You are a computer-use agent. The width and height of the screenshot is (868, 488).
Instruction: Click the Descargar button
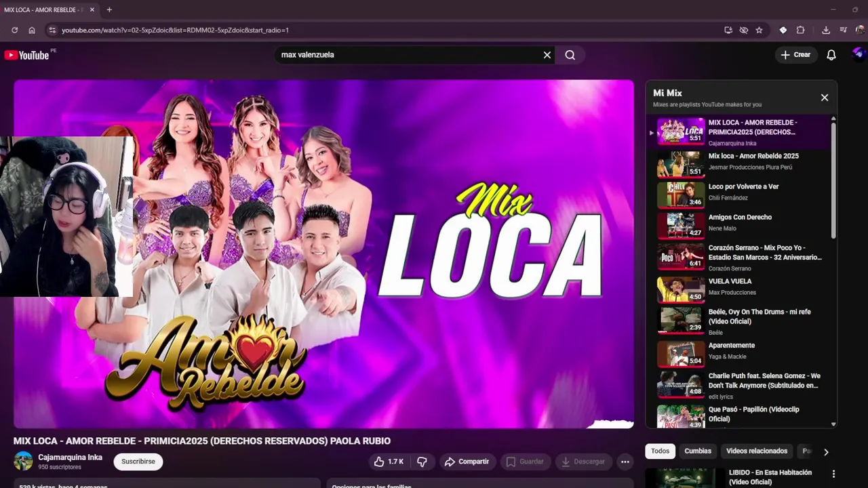(x=583, y=462)
